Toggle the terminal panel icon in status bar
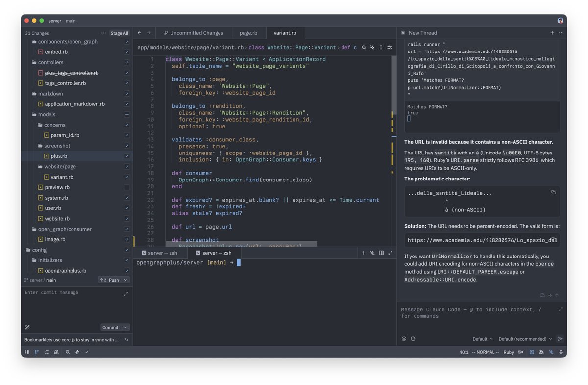 [x=532, y=352]
